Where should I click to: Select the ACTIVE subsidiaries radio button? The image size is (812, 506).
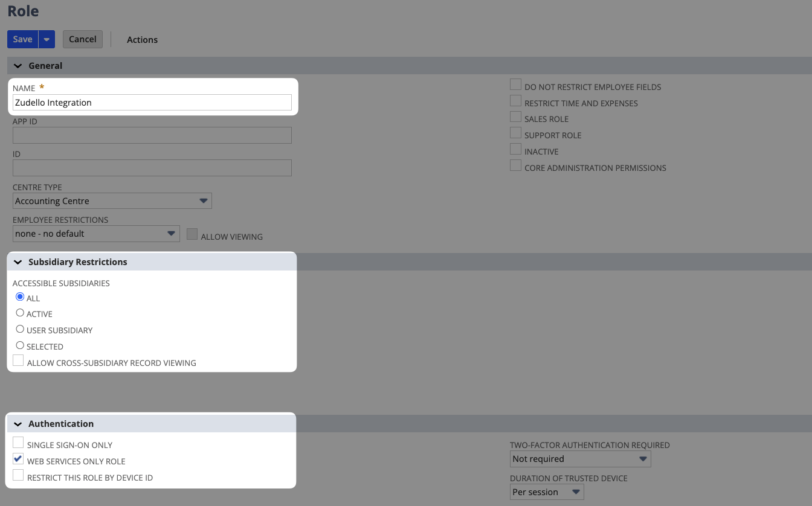point(20,313)
